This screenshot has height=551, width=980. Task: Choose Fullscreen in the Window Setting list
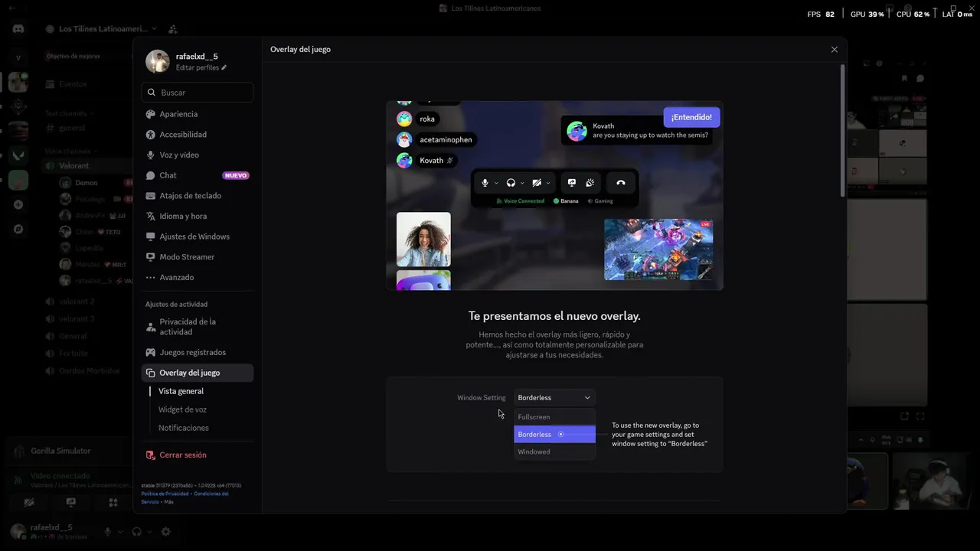(x=554, y=417)
